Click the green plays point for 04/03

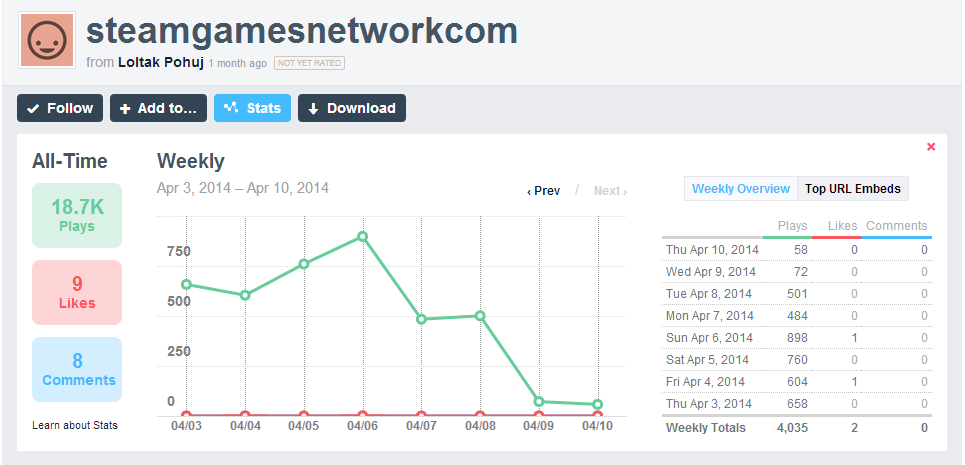(186, 284)
